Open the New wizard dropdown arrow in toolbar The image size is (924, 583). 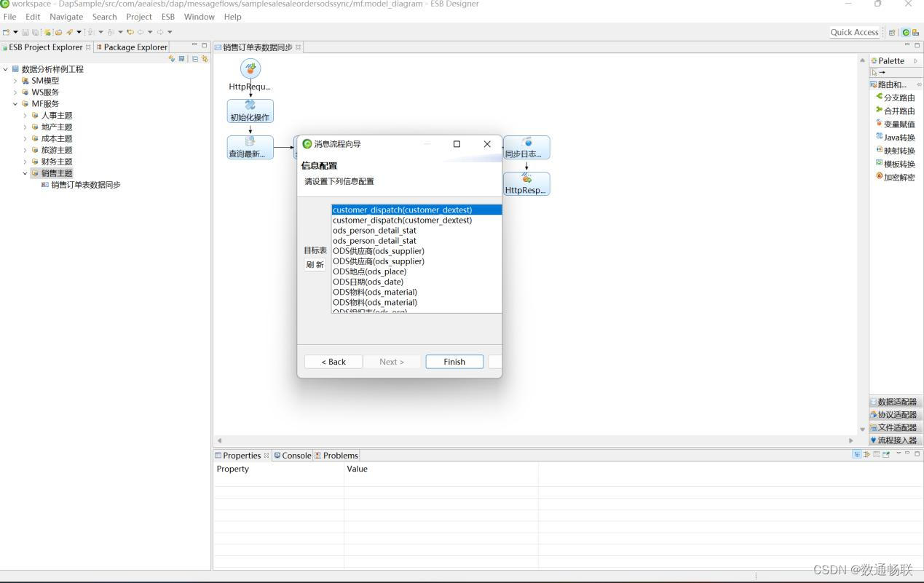coord(15,32)
